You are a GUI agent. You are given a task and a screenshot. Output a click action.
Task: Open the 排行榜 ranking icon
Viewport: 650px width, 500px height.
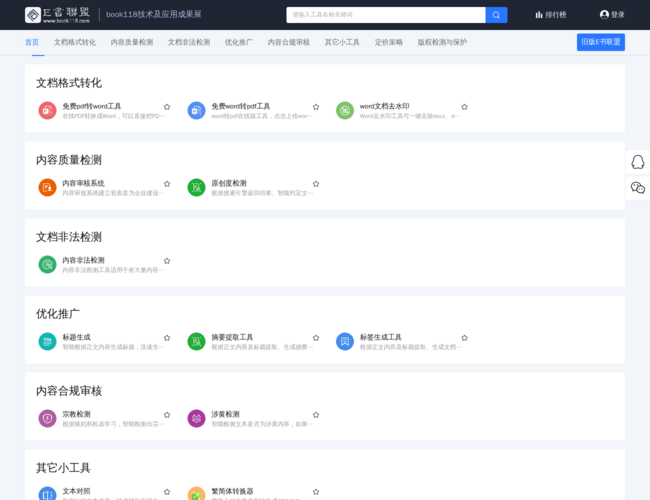click(x=539, y=15)
